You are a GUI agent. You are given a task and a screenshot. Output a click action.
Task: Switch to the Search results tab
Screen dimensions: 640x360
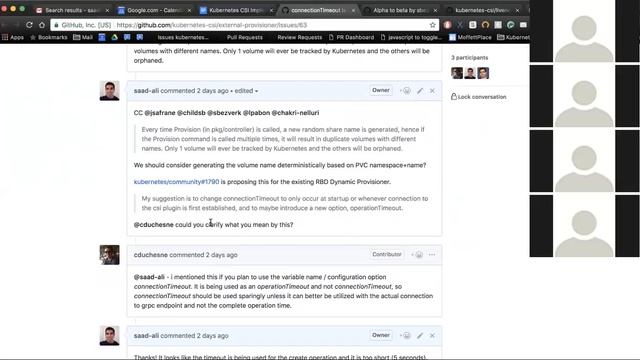pyautogui.click(x=72, y=10)
